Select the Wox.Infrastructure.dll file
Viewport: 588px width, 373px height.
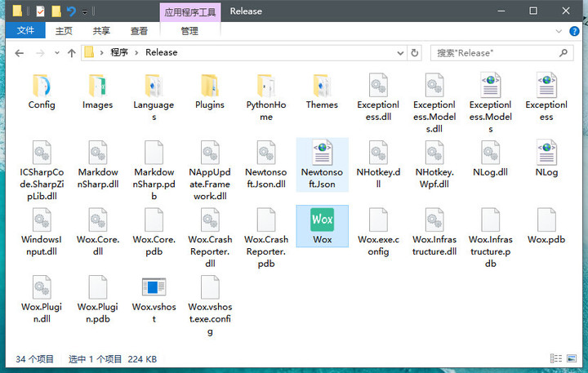point(434,233)
